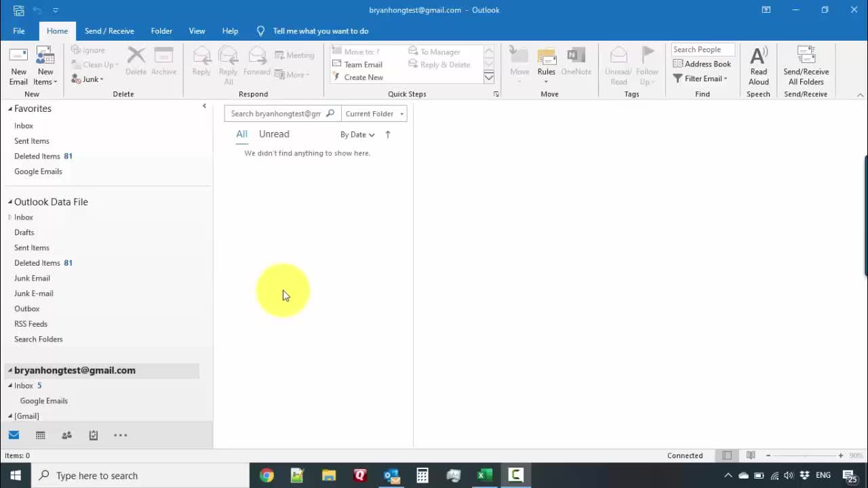Open the Address Book

pyautogui.click(x=702, y=64)
